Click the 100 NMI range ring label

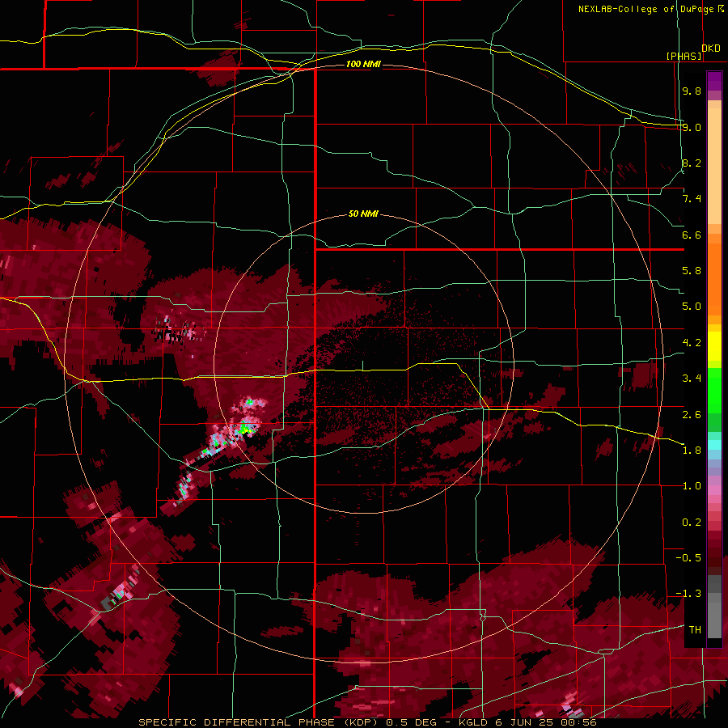[x=363, y=64]
